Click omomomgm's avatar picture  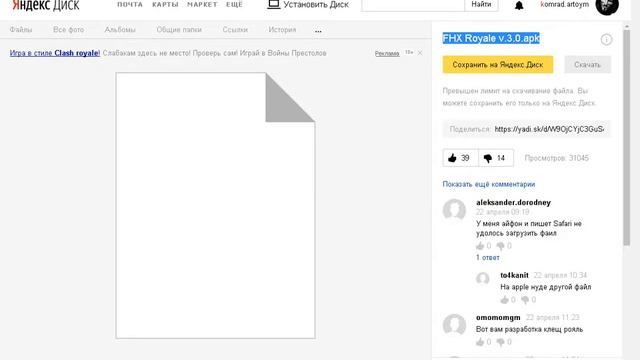[x=454, y=325]
